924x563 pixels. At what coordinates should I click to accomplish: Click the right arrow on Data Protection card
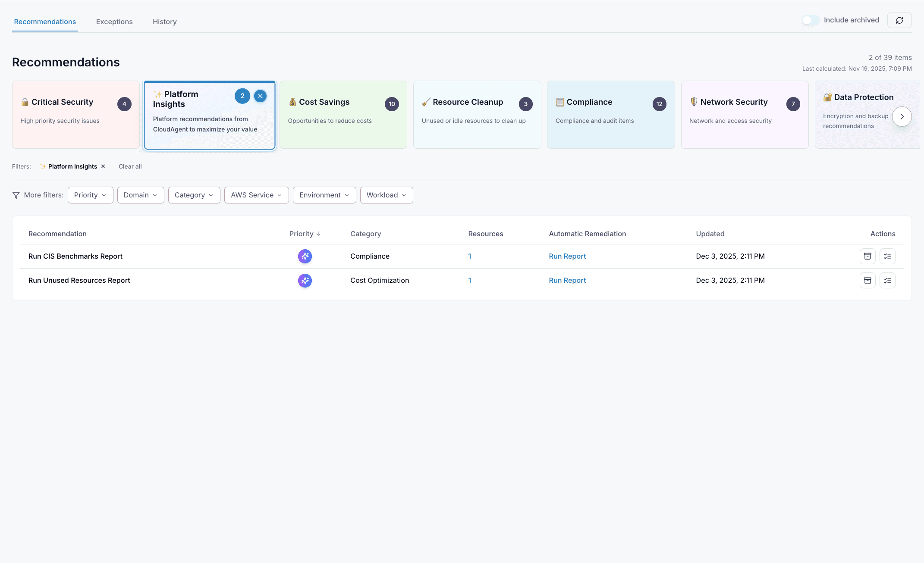(902, 116)
